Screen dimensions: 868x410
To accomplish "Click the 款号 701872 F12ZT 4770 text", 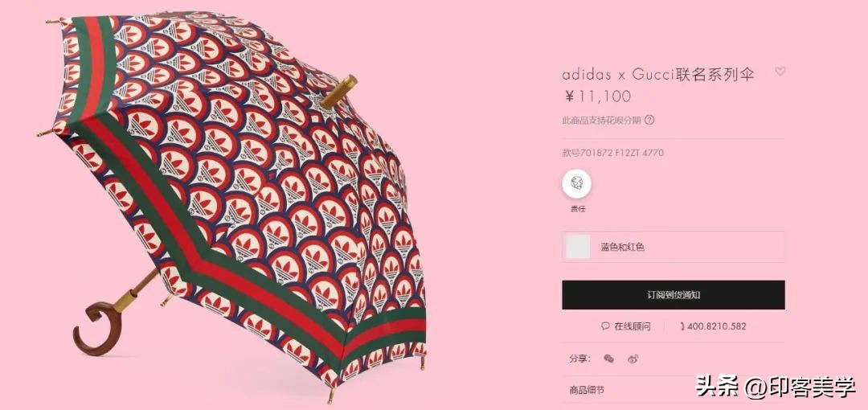I will coord(612,153).
